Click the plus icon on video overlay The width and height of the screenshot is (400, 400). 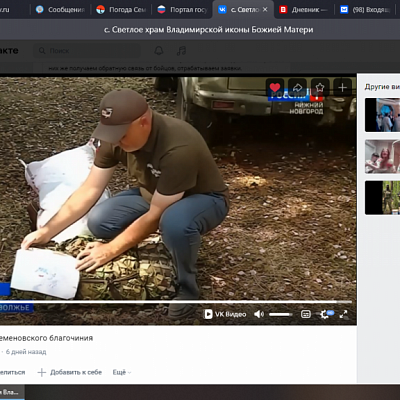[342, 87]
